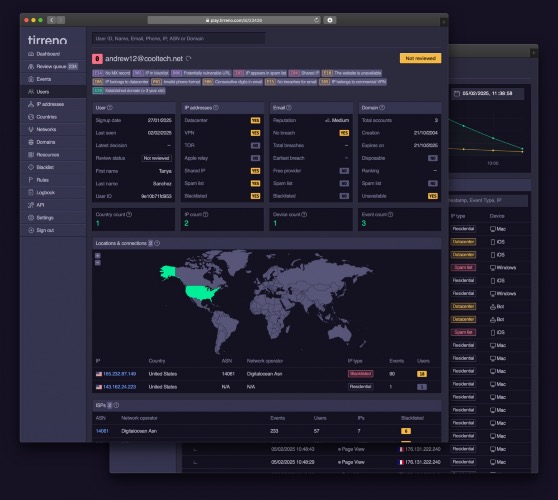Click the Windows device entry next to Spam list
Screen dimensions: 558x500
coord(503,268)
